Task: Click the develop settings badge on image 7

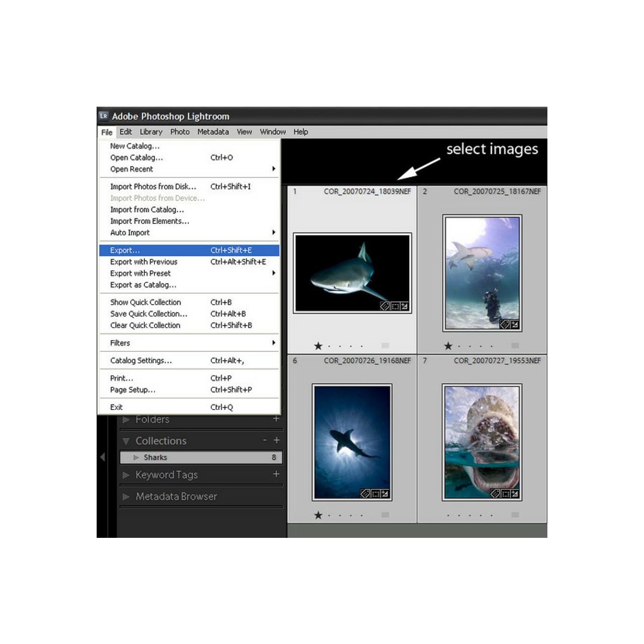Action: 515,494
